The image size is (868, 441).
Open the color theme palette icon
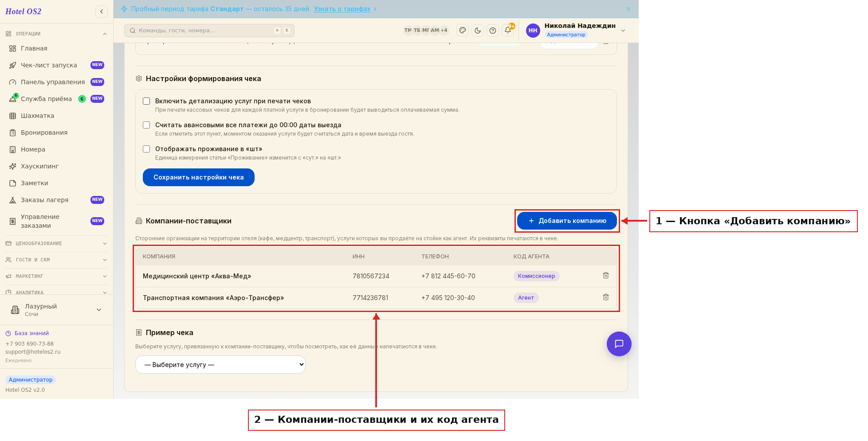click(463, 31)
